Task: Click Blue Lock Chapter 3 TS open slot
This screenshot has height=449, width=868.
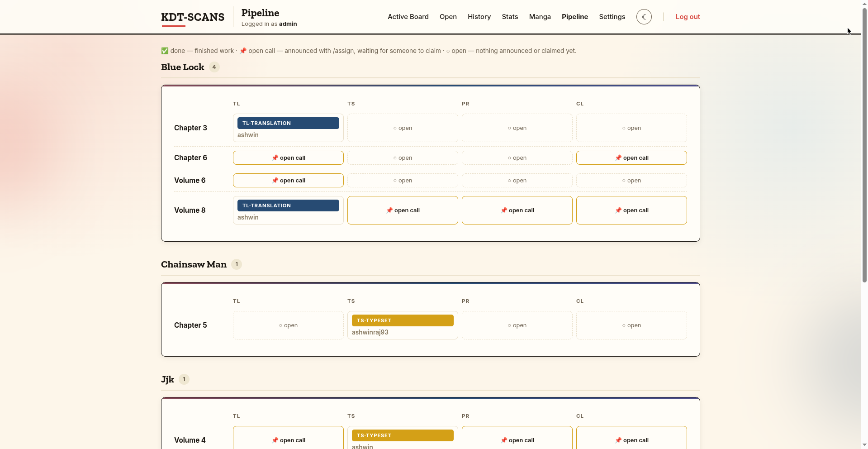Action: point(403,128)
